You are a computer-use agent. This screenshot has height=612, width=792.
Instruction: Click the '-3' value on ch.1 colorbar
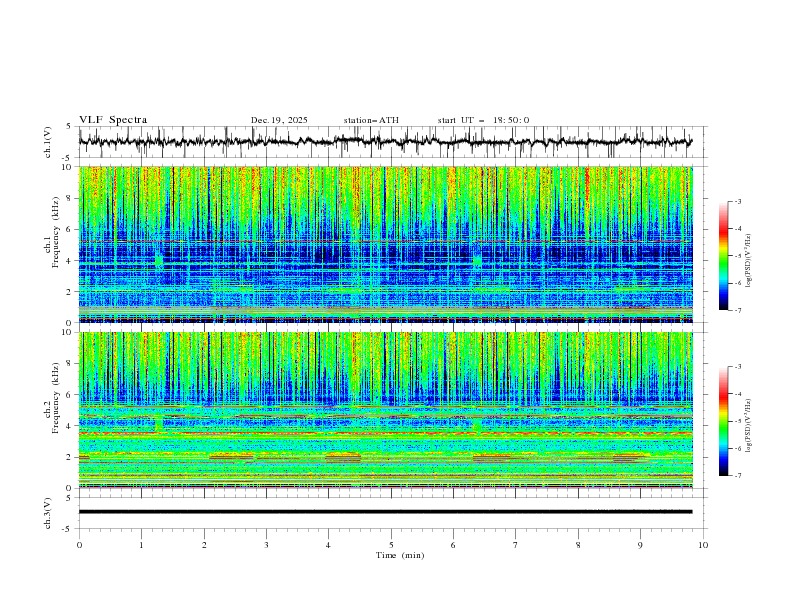click(x=737, y=201)
